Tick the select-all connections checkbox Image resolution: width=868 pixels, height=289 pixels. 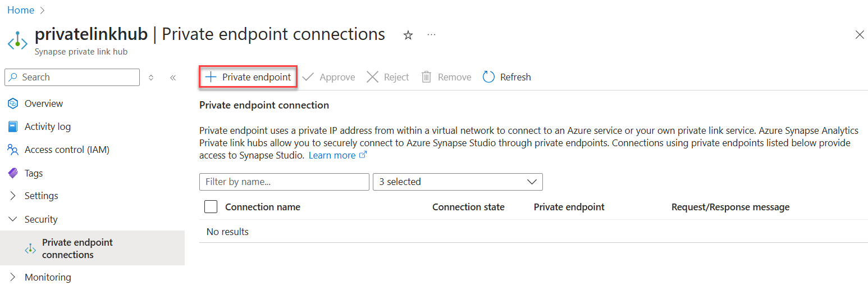coord(211,207)
